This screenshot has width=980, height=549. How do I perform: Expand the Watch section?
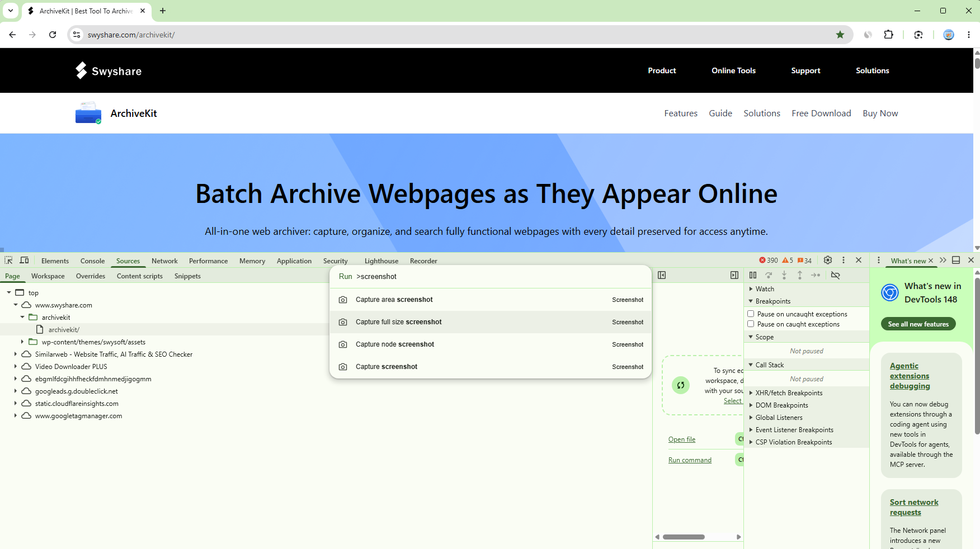(751, 289)
